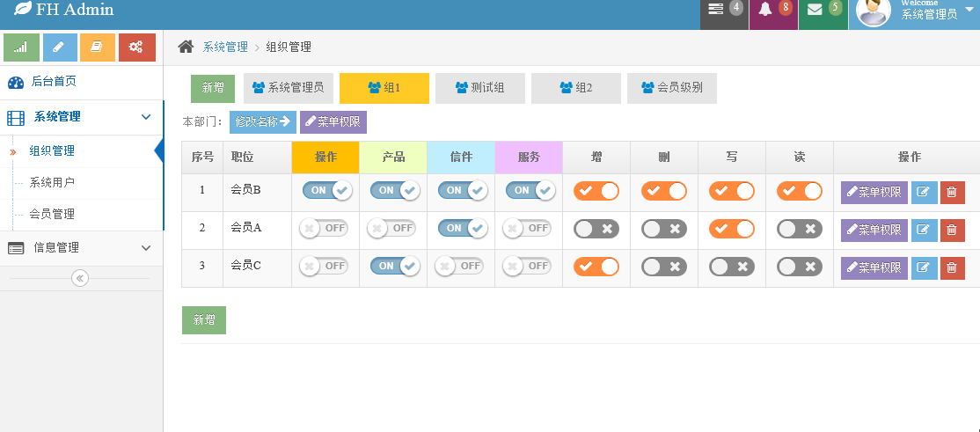The width and height of the screenshot is (980, 432).
Task: Expand the 信息管理 sidebar menu
Action: click(x=146, y=247)
